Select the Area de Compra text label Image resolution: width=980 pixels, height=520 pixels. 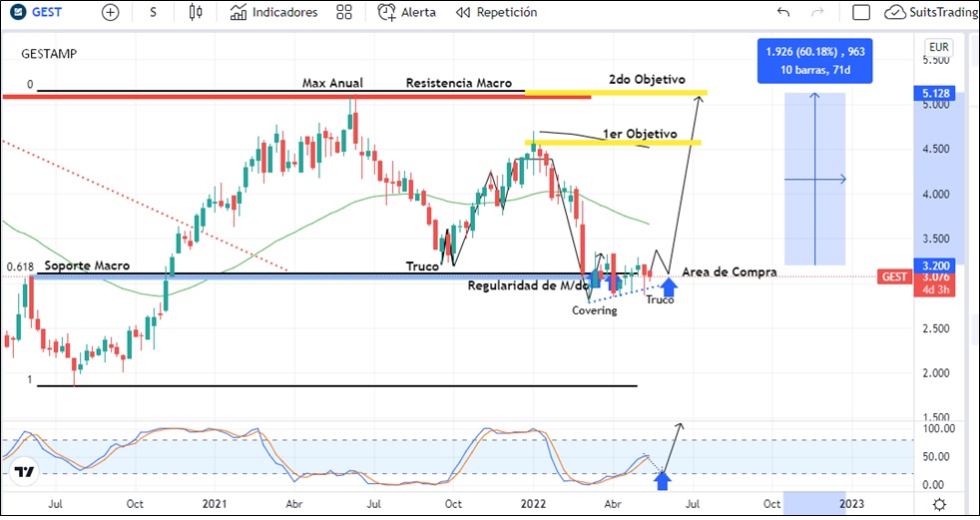tap(729, 271)
